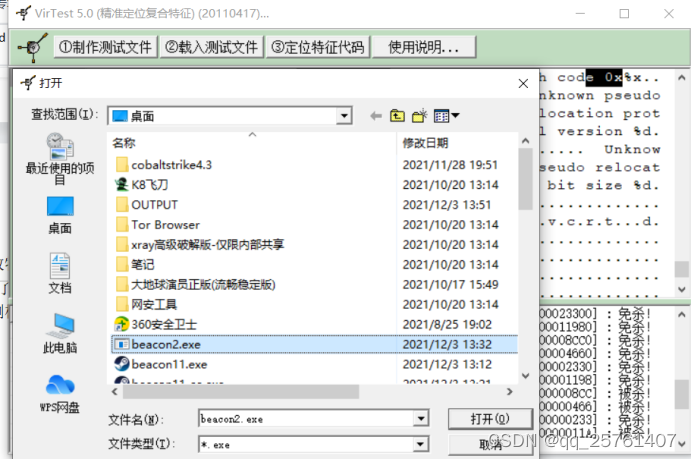The image size is (692, 460).
Task: Click the VirTest logo icon in the green toolbar
Action: [32, 47]
